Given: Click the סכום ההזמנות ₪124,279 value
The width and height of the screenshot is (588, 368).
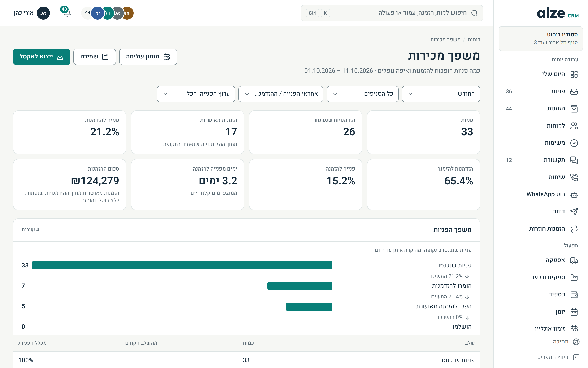Looking at the screenshot, I should 95,181.
